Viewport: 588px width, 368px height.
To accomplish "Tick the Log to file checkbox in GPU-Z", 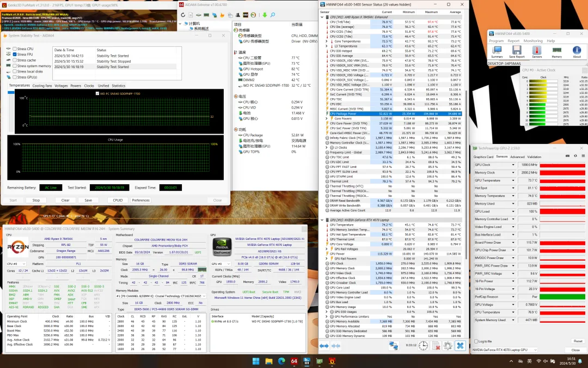I will [476, 341].
